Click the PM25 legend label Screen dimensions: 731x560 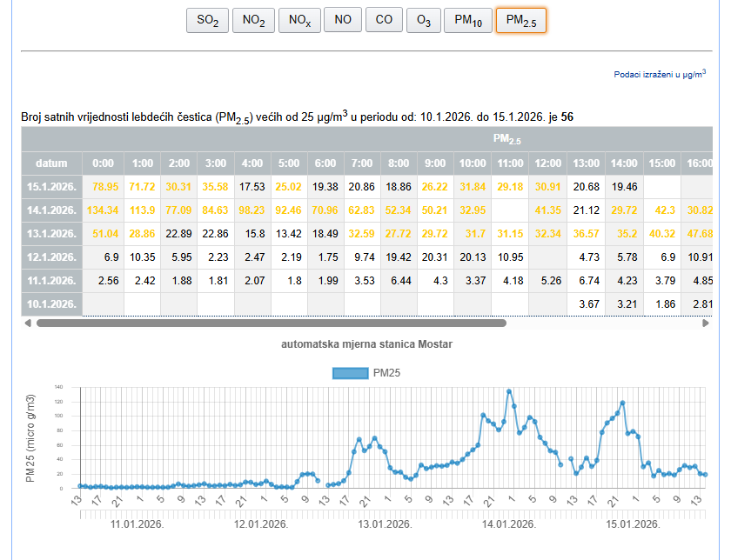(386, 373)
